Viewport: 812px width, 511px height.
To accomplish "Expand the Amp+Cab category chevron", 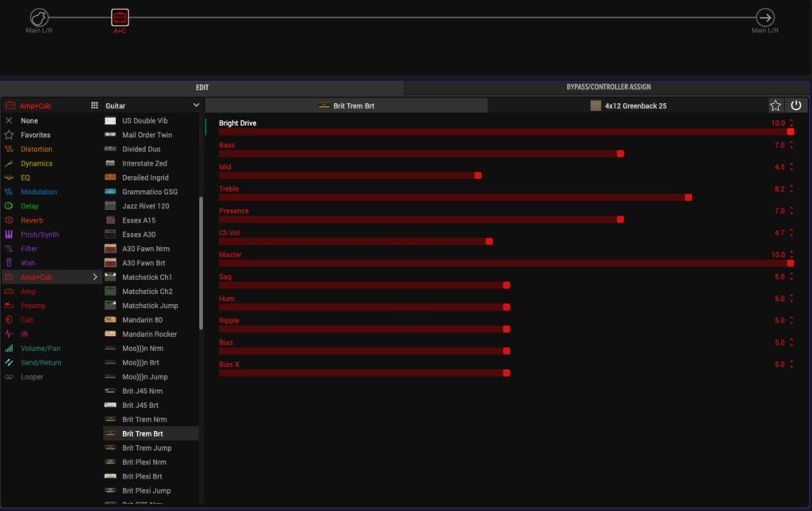I will (x=95, y=277).
